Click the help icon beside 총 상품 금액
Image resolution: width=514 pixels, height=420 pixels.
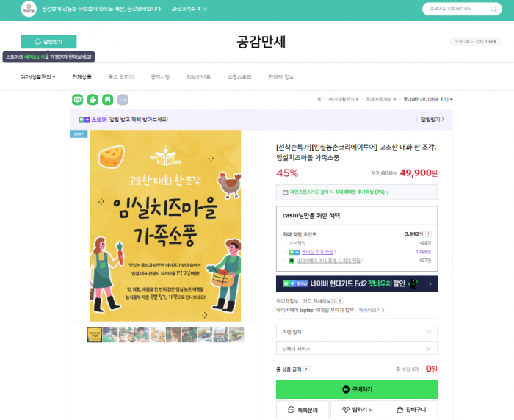[x=306, y=369]
